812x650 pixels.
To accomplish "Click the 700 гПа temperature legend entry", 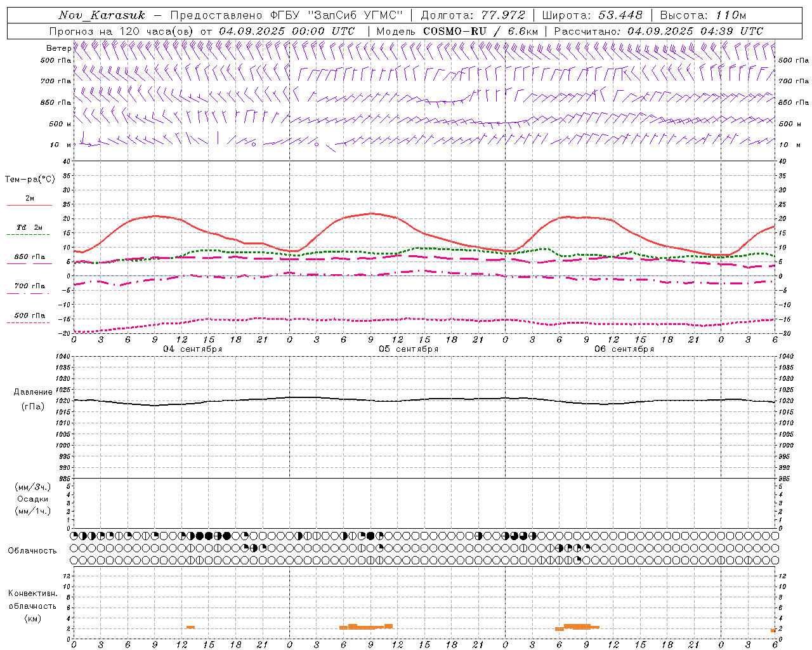I will [30, 286].
